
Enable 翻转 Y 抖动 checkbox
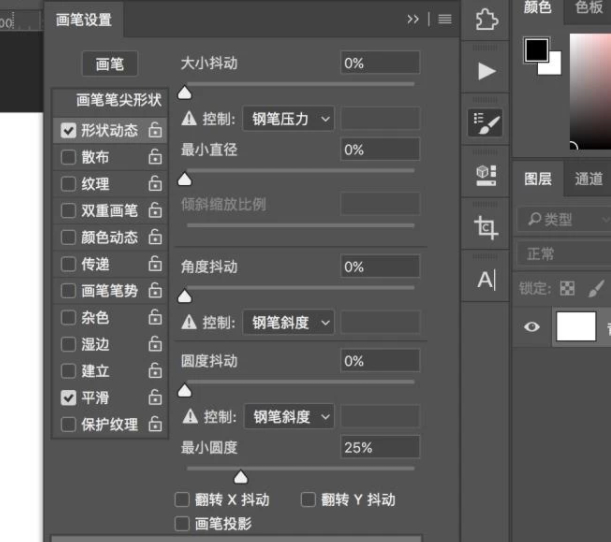click(x=308, y=499)
